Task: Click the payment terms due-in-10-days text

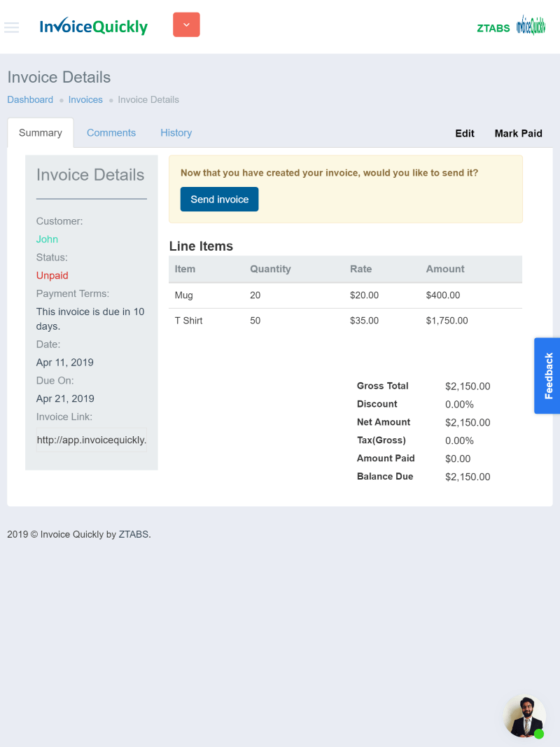Action: 90,319
